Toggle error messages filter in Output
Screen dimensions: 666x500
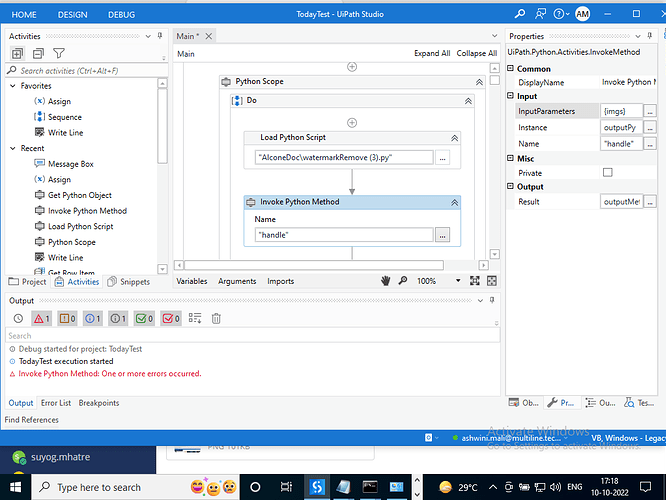coord(42,318)
